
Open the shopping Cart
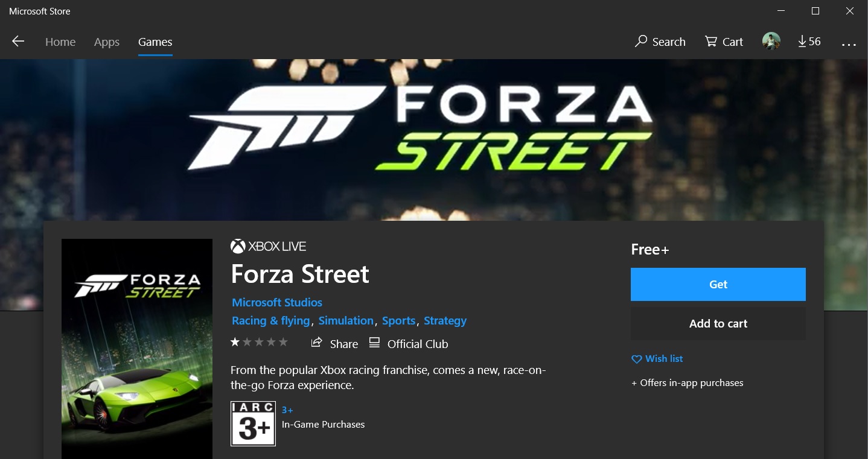pyautogui.click(x=723, y=42)
